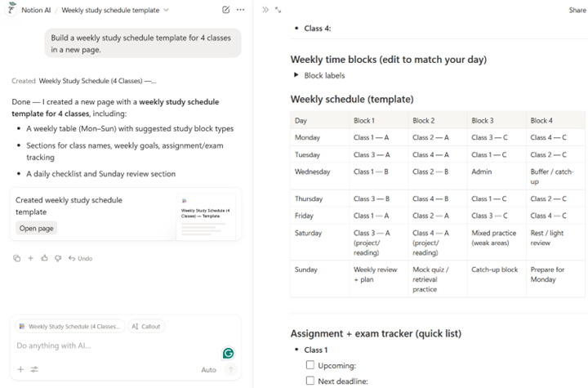Click the Open page button
This screenshot has height=388, width=588.
pyautogui.click(x=37, y=229)
